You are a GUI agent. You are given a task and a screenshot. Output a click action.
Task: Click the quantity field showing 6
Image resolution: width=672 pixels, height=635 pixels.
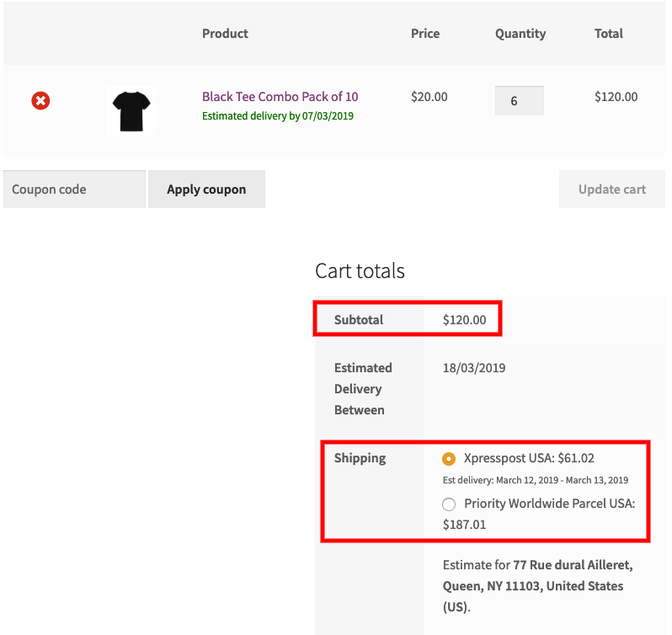(519, 101)
